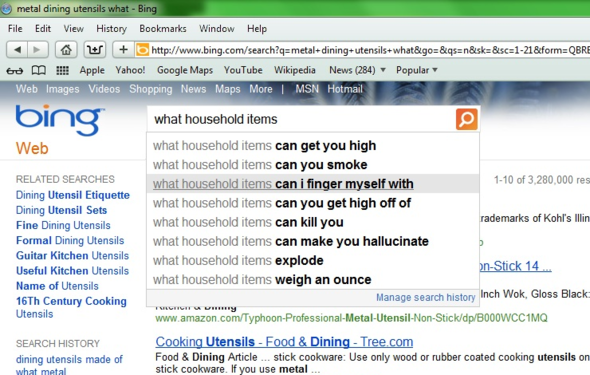Open the YouTube bookmark
Screen dimensions: 590x375
tap(243, 70)
